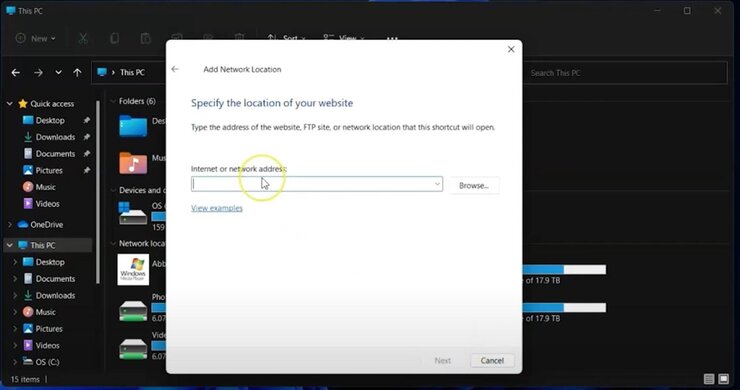Open the View examples link
The height and width of the screenshot is (390, 740).
click(217, 208)
